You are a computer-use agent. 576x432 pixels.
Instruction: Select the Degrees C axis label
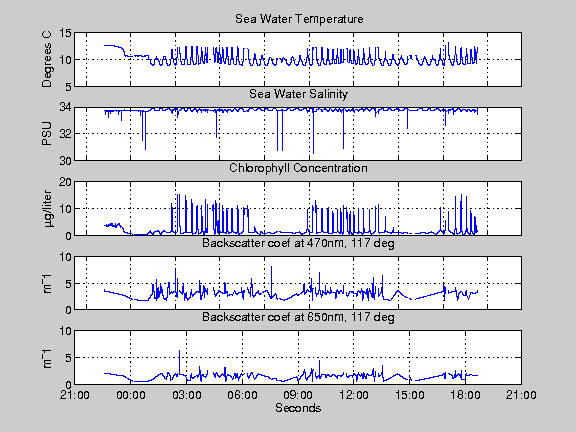tap(47, 59)
